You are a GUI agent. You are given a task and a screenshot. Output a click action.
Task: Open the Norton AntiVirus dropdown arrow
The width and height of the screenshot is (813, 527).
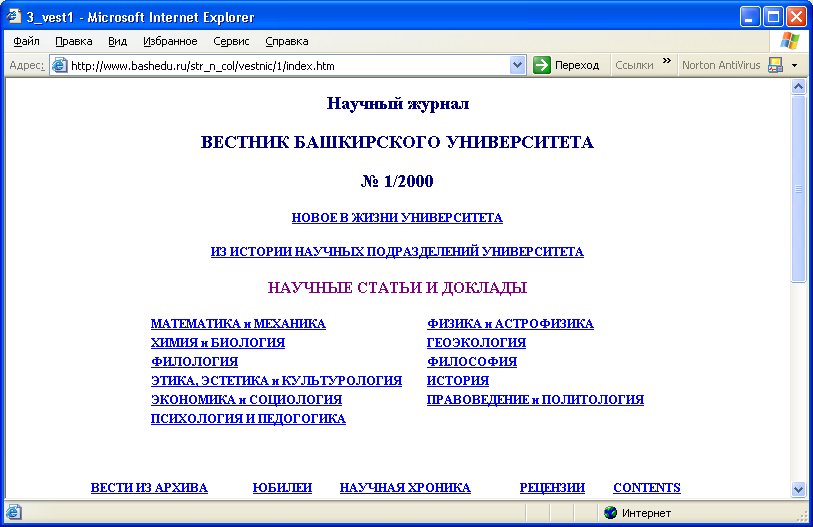pos(794,66)
